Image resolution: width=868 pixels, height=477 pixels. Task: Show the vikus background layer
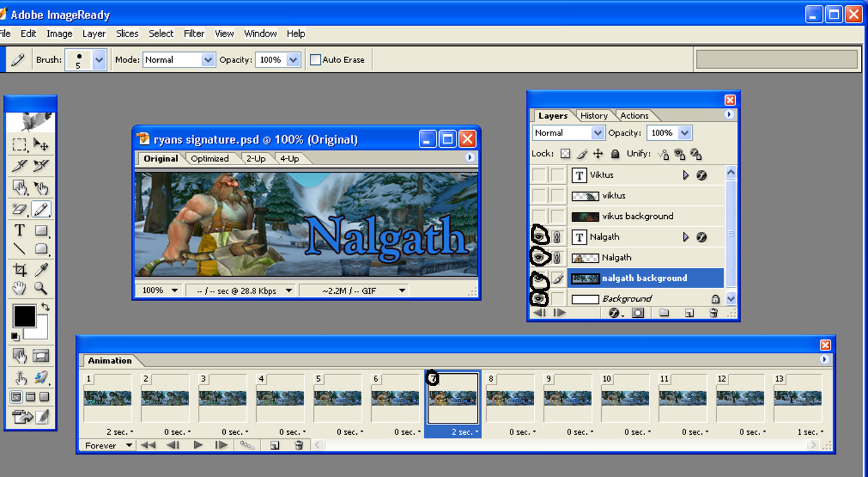coord(539,216)
